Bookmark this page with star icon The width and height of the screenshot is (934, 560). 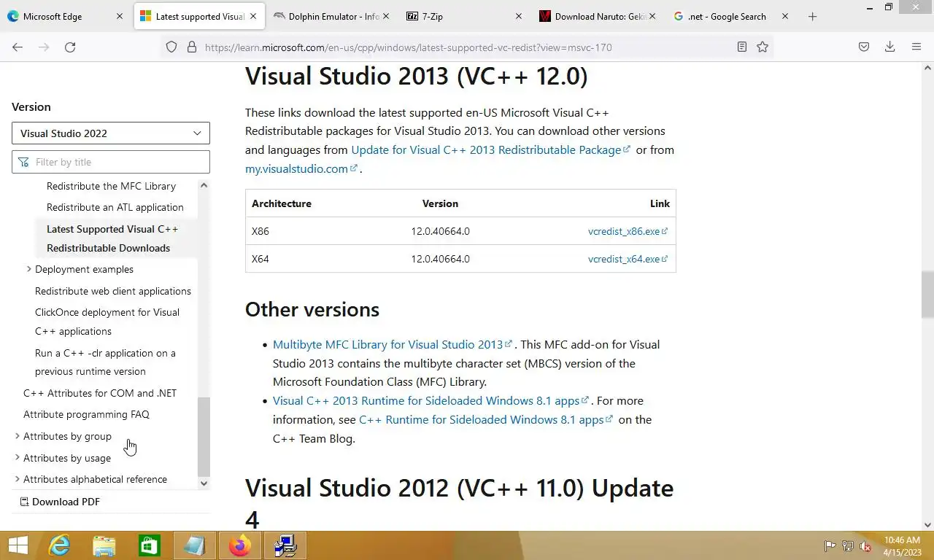(x=763, y=47)
